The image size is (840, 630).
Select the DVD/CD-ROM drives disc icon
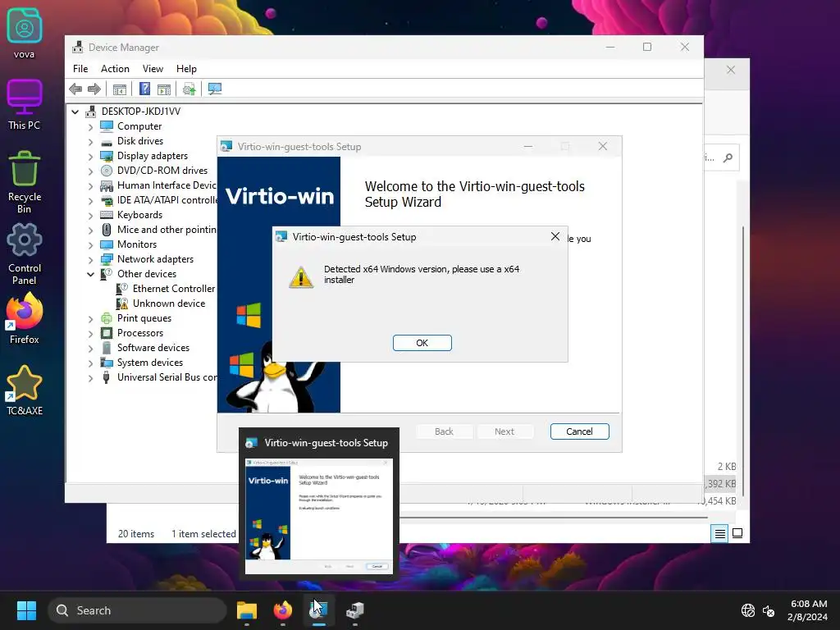[107, 171]
